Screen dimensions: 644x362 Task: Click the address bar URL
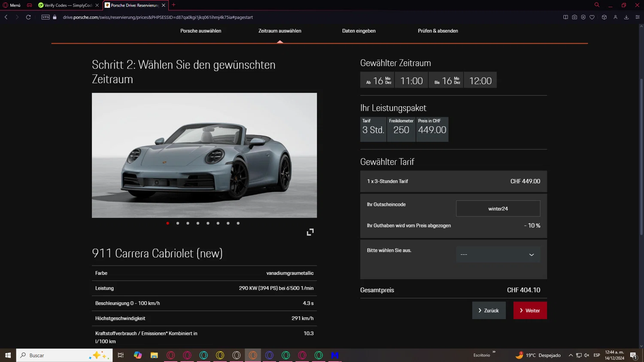coord(158,17)
